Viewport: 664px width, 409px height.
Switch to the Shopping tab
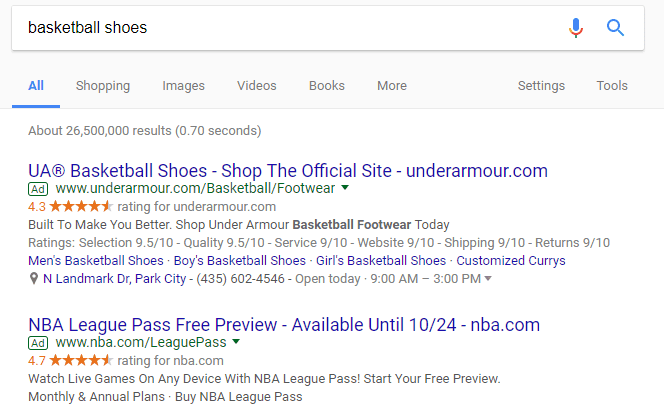point(103,86)
